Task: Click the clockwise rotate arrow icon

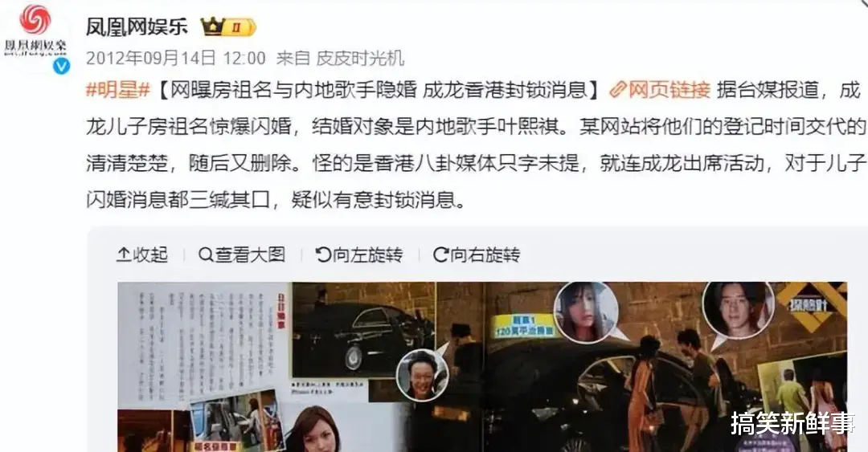Action: (440, 255)
